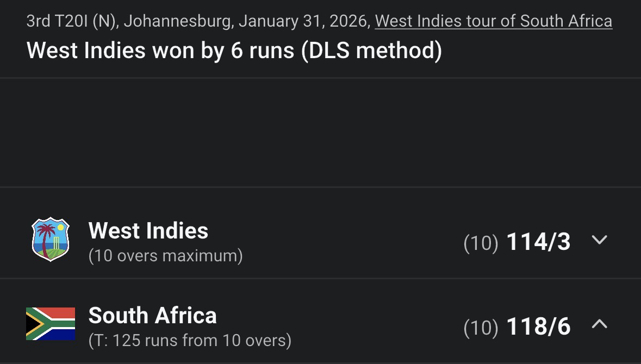Viewport: 641px width, 364px height.
Task: Collapse the South Africa innings chevron
Action: [599, 324]
